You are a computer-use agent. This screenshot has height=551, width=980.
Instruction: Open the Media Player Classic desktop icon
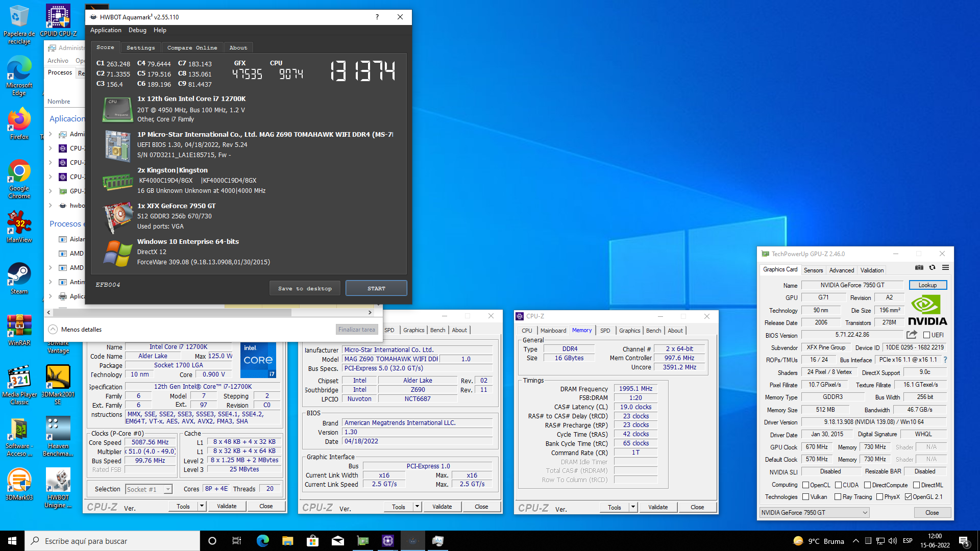(x=19, y=385)
